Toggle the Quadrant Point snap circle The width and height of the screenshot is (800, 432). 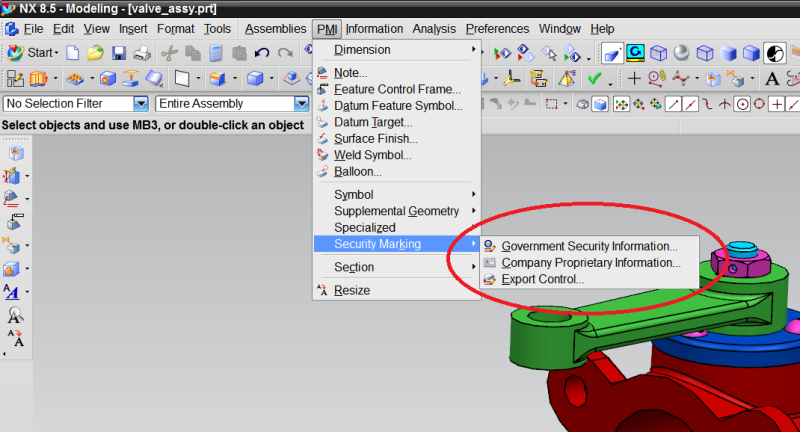[759, 104]
